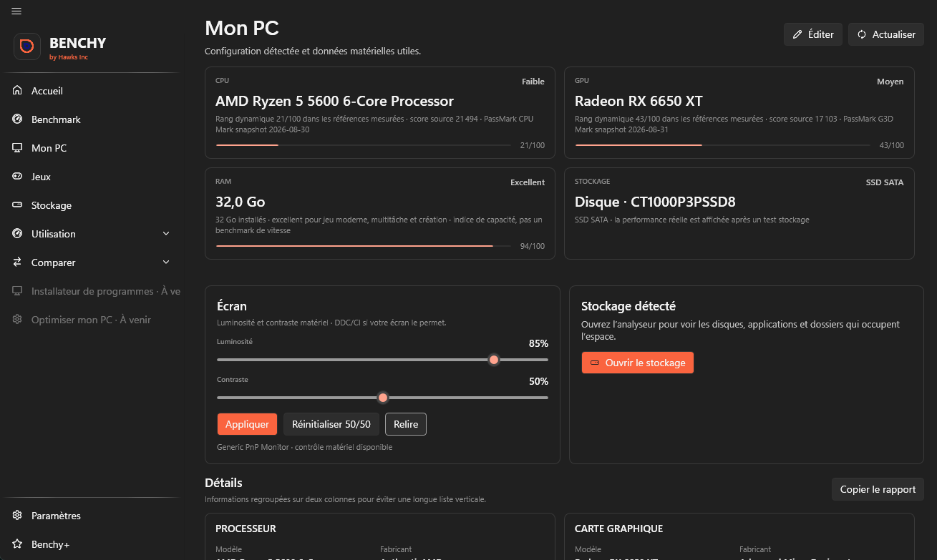The width and height of the screenshot is (937, 560).
Task: Click the PROCESSEUR details heading
Action: coord(246,529)
